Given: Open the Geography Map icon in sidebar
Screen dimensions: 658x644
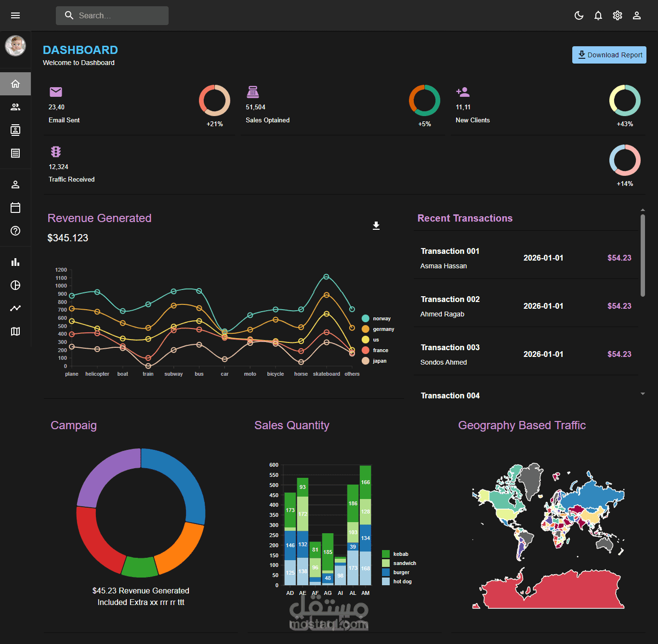Looking at the screenshot, I should 15,331.
